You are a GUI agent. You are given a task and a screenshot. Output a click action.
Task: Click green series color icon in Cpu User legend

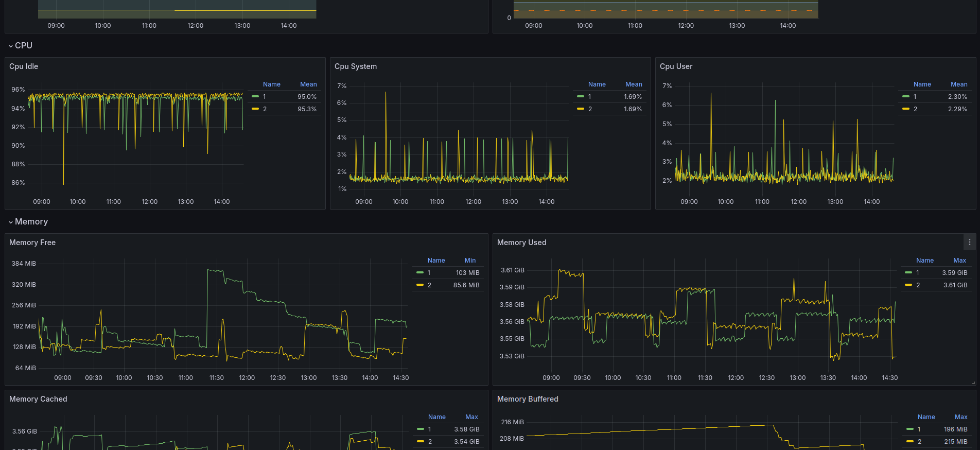click(906, 97)
